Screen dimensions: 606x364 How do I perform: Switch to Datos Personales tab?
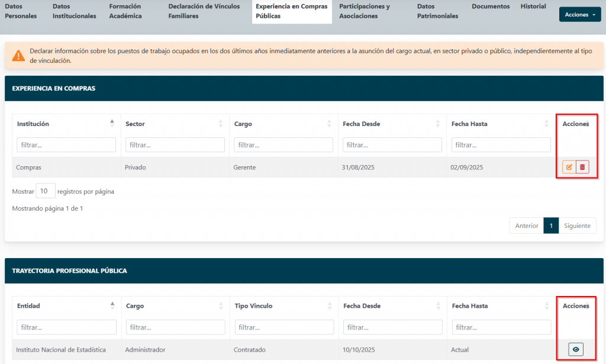click(21, 11)
